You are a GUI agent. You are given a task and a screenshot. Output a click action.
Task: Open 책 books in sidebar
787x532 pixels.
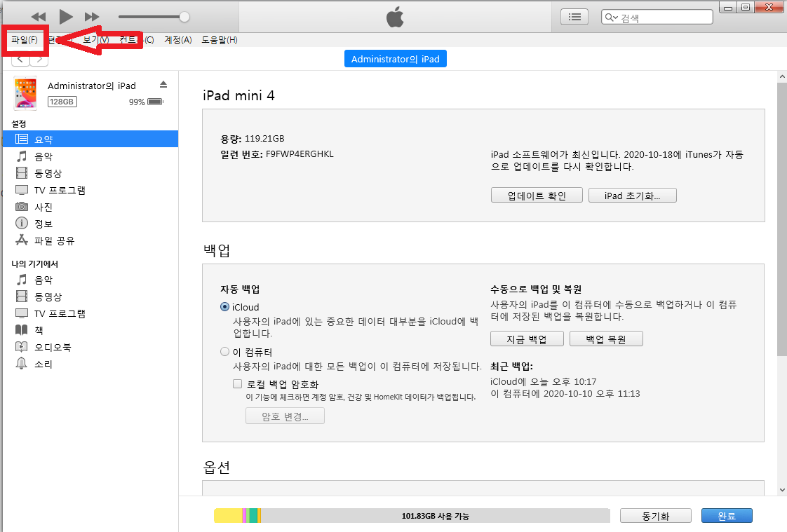pyautogui.click(x=90, y=330)
